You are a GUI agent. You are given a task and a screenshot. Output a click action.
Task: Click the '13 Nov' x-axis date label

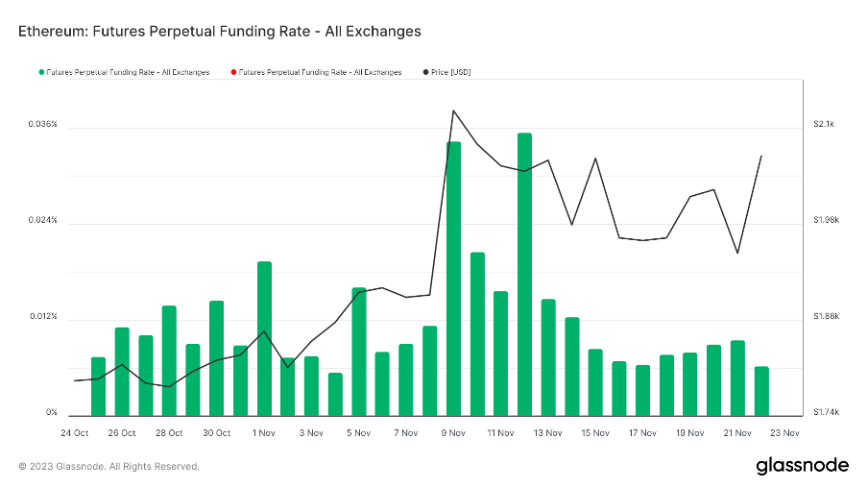coord(547,433)
